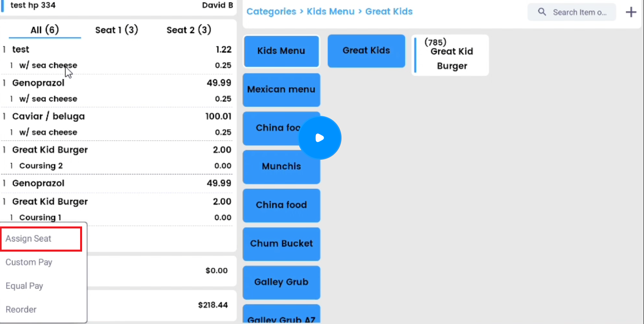Select the Great Kids subcategory button
644x324 pixels.
pos(366,50)
